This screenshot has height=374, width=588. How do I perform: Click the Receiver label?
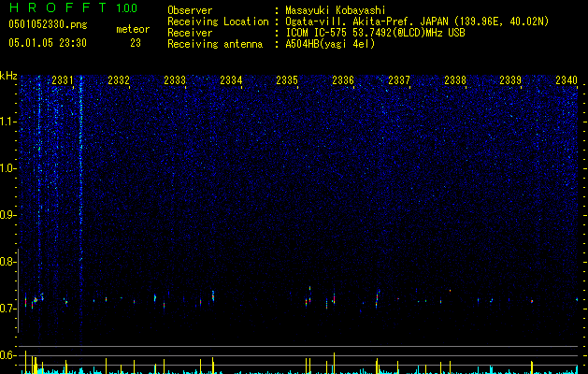click(x=190, y=33)
